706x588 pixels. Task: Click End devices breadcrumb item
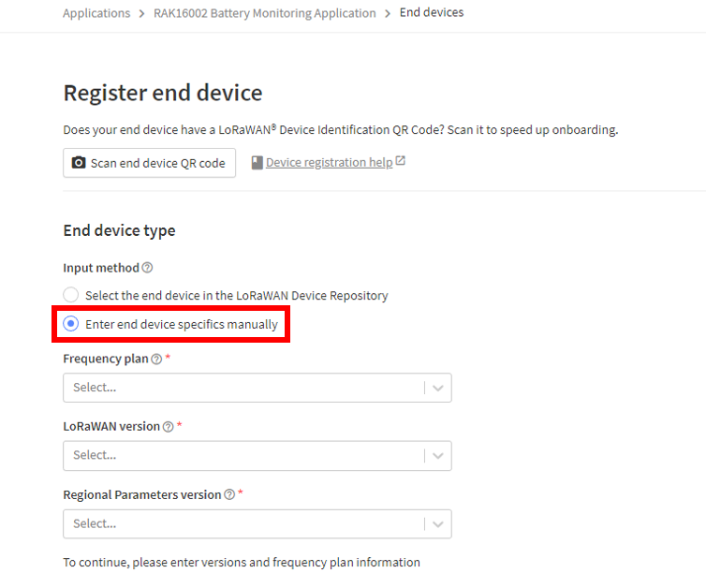coord(432,12)
